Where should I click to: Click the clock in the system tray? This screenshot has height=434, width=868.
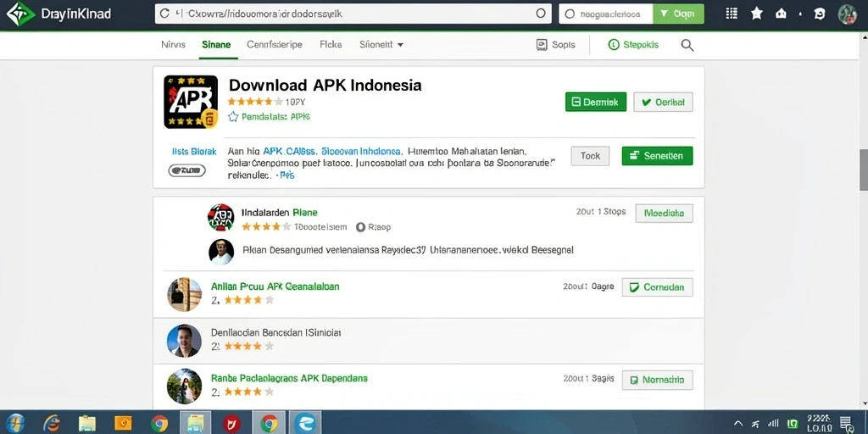818,424
